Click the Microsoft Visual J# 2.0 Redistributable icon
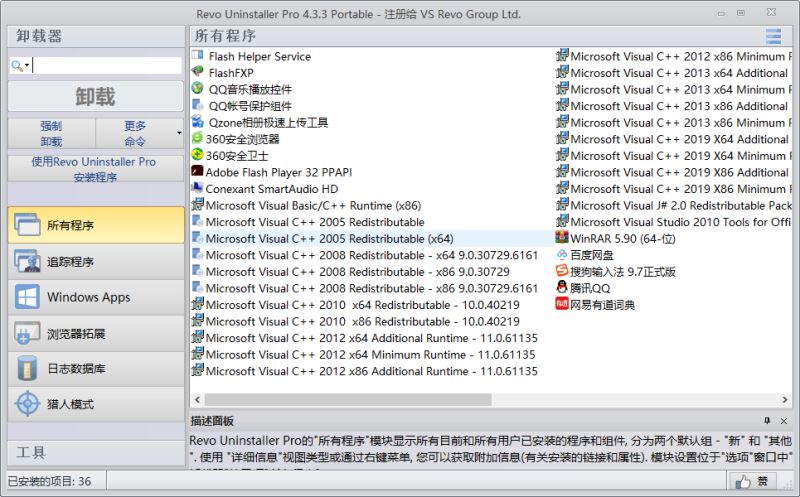The image size is (800, 497). point(562,205)
